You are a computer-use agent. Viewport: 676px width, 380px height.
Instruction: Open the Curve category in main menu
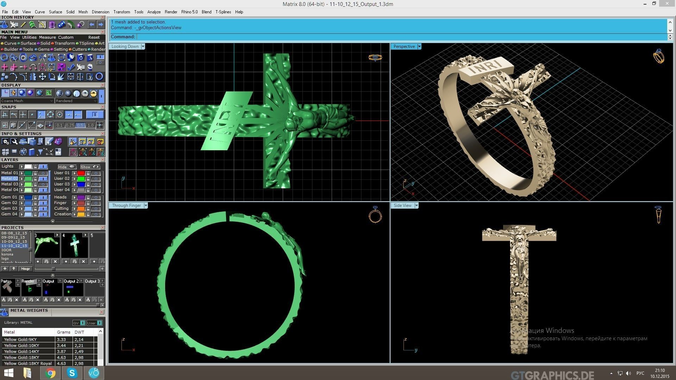click(x=9, y=44)
